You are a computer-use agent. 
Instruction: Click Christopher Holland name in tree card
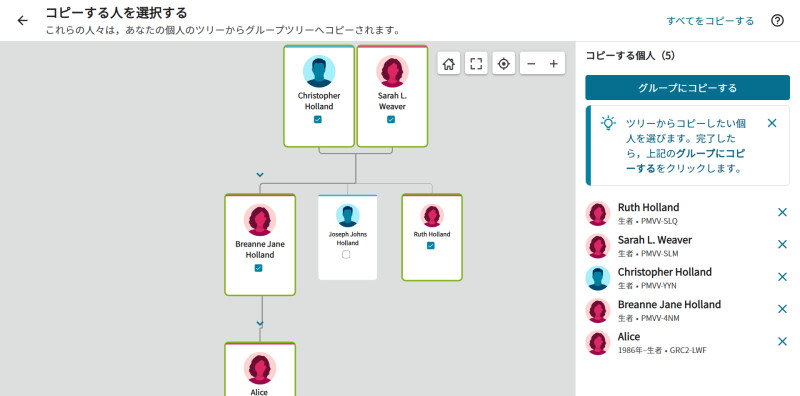click(319, 101)
